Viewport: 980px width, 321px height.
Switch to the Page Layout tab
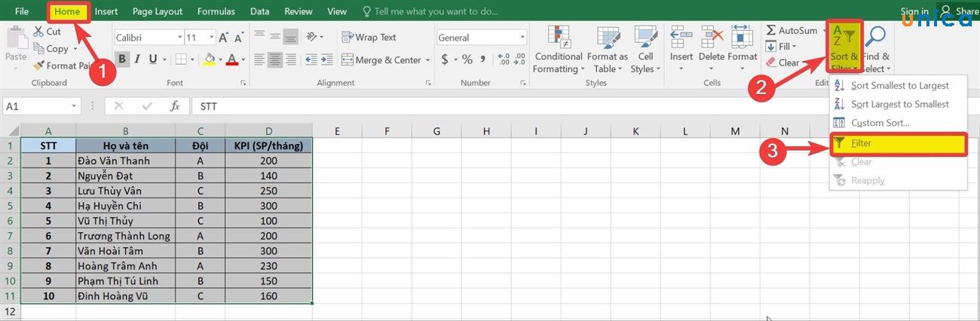[x=158, y=11]
